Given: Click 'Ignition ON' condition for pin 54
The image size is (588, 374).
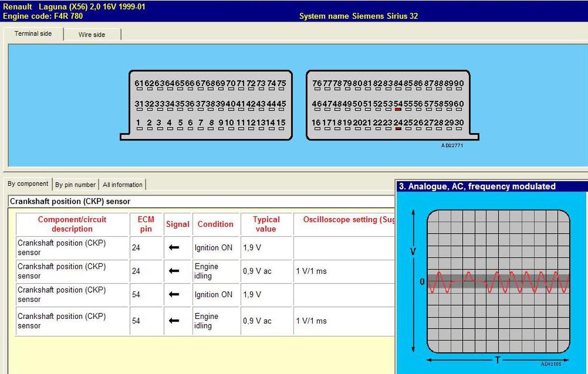Looking at the screenshot, I should 214,294.
